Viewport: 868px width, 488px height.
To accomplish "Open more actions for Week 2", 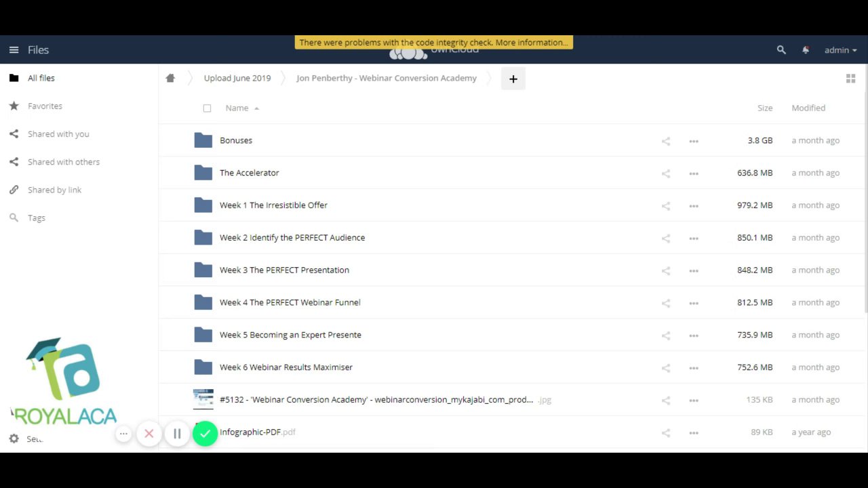I will 694,239.
